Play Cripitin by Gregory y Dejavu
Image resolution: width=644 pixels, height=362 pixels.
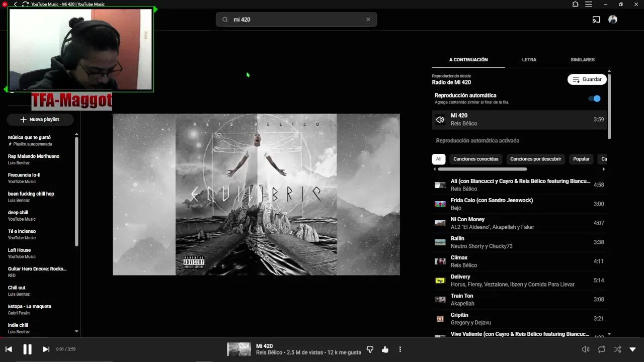tap(519, 319)
